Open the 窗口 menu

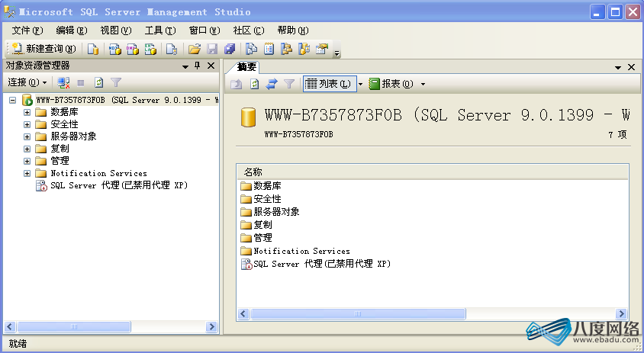204,30
